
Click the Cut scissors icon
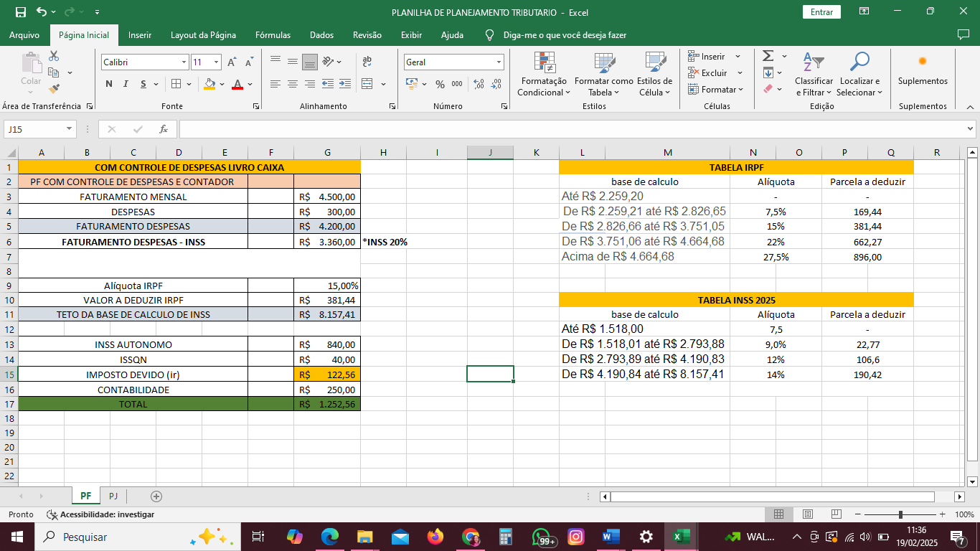[54, 56]
